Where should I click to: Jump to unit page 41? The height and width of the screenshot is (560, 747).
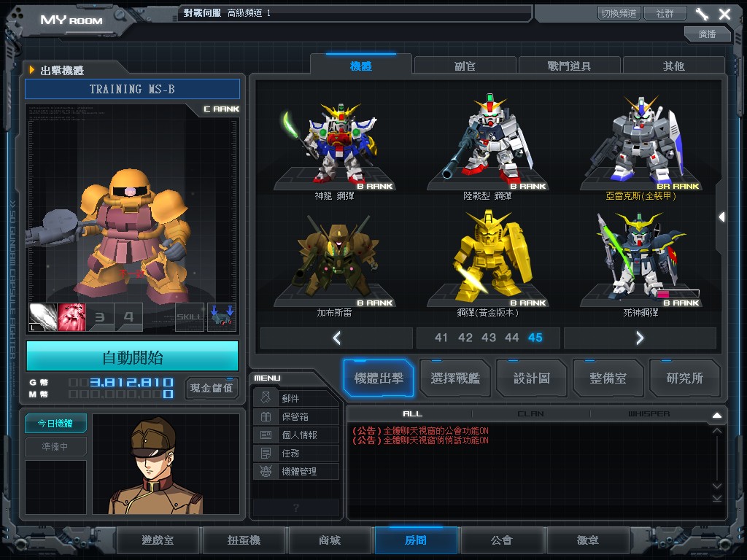coord(441,338)
